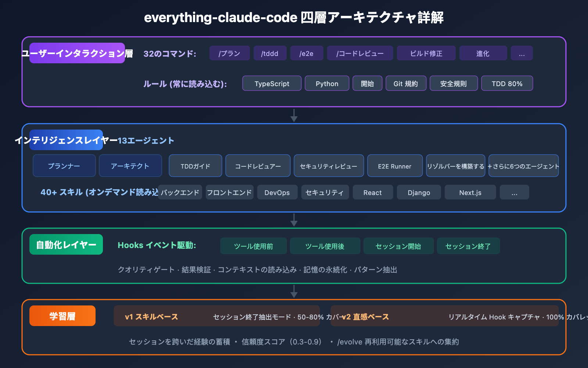Click the TypeScript rule chip
The width and height of the screenshot is (588, 368).
point(272,83)
